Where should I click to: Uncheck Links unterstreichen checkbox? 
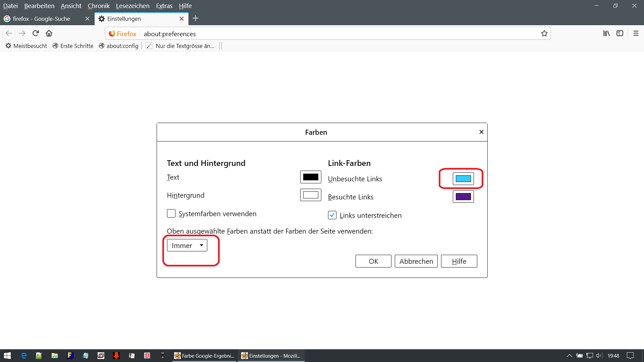click(332, 215)
